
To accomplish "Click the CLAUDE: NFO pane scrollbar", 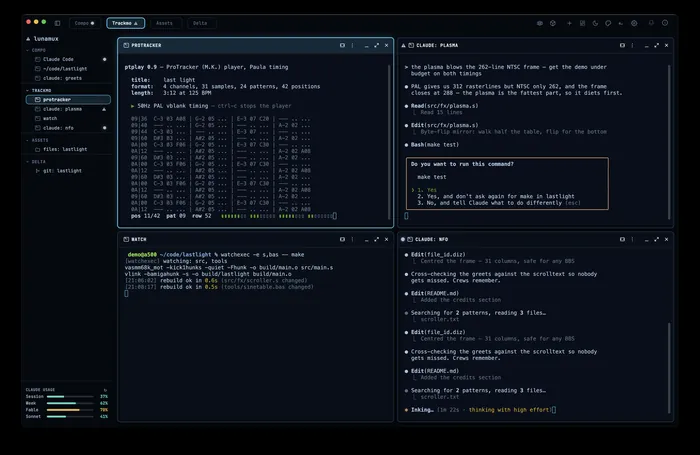I will click(x=669, y=368).
